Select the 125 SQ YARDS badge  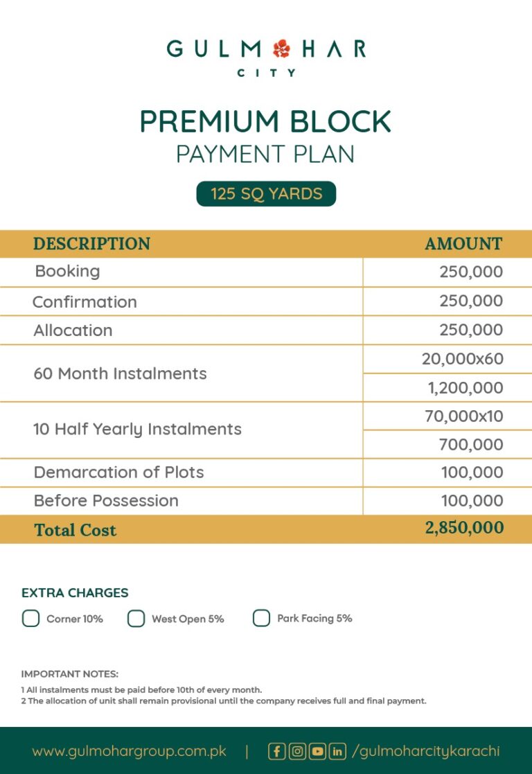coord(266,194)
